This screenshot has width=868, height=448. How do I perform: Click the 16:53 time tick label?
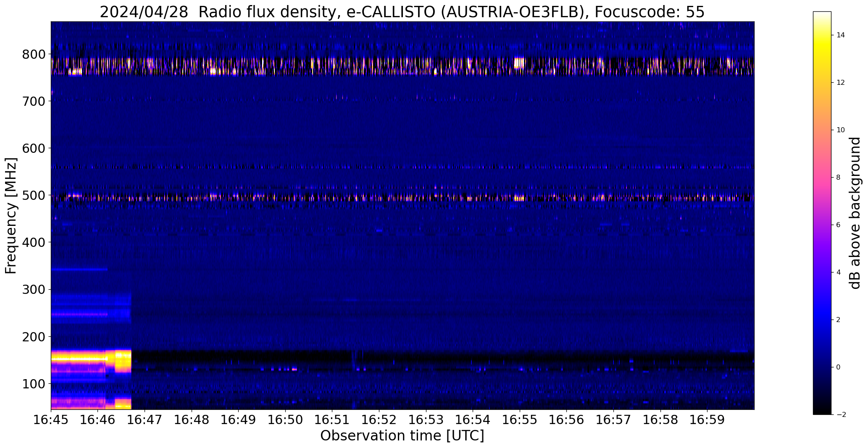tap(426, 420)
